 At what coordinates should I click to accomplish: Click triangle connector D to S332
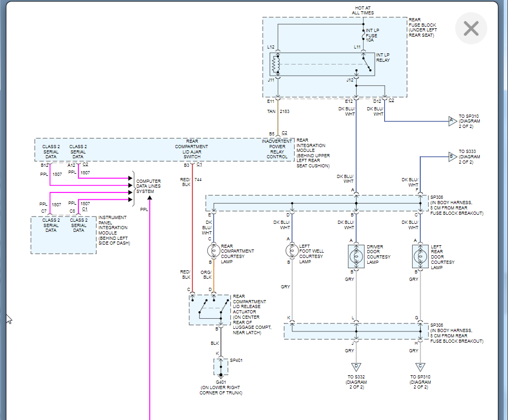[x=356, y=367]
